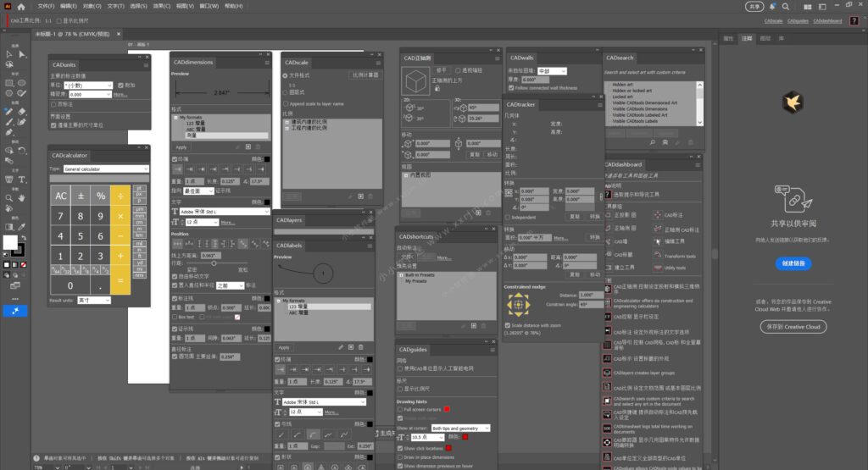This screenshot has width=868, height=470.
Task: Click the help question icon at top right
Action: pyautogui.click(x=854, y=20)
